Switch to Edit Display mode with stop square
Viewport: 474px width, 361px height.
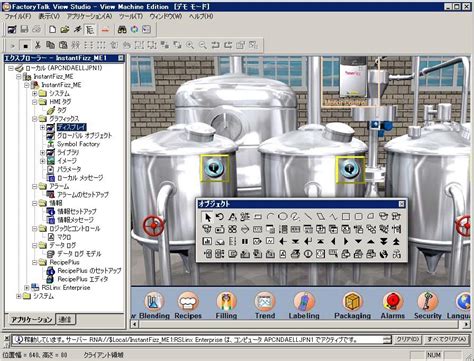click(x=25, y=45)
